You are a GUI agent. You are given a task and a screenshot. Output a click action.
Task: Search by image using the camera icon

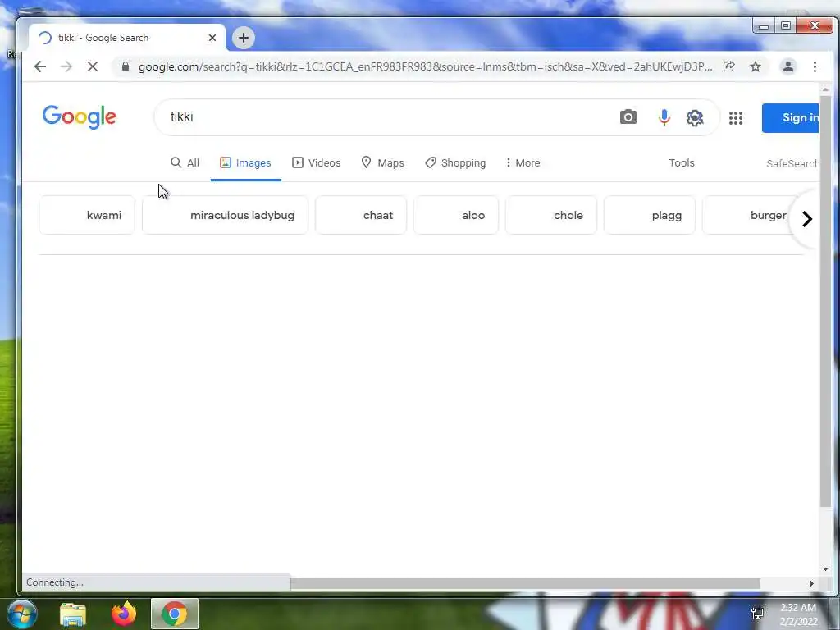pyautogui.click(x=628, y=116)
